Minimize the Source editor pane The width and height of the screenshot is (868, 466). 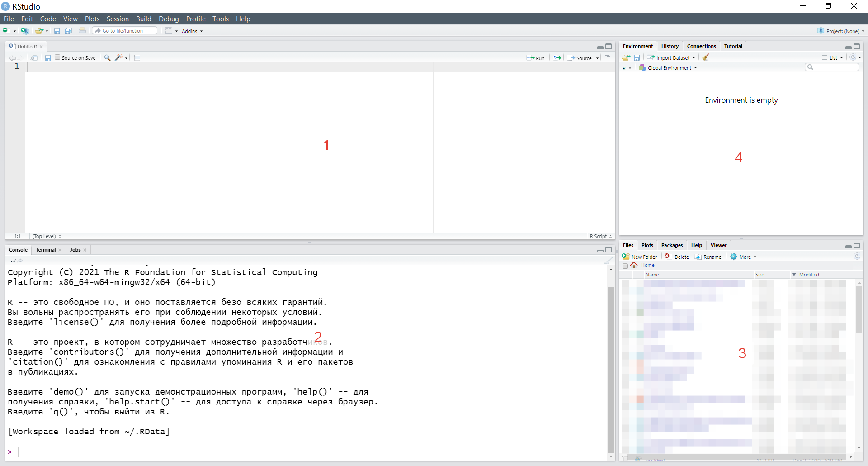(600, 47)
